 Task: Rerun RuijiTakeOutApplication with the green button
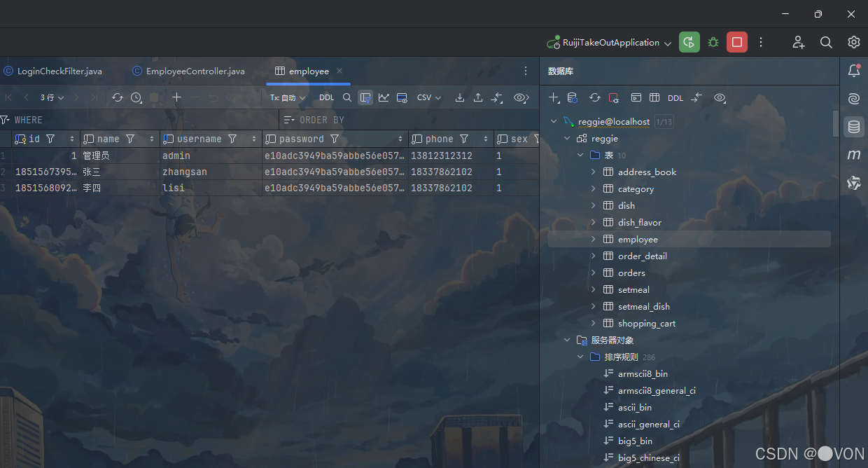(689, 42)
